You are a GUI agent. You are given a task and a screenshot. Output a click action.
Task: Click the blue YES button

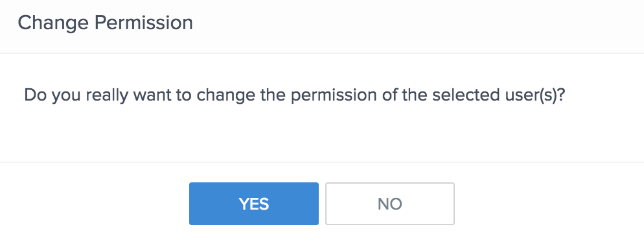pyautogui.click(x=254, y=204)
